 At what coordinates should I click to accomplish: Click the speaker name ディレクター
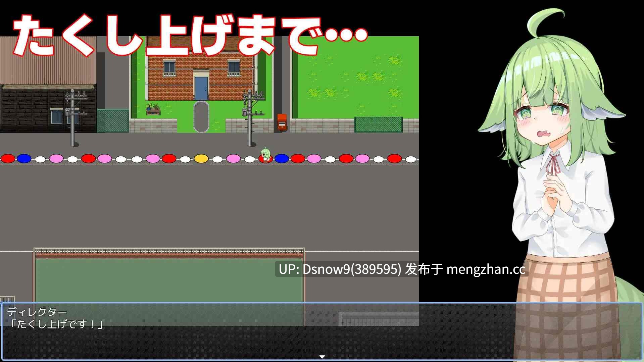point(37,312)
